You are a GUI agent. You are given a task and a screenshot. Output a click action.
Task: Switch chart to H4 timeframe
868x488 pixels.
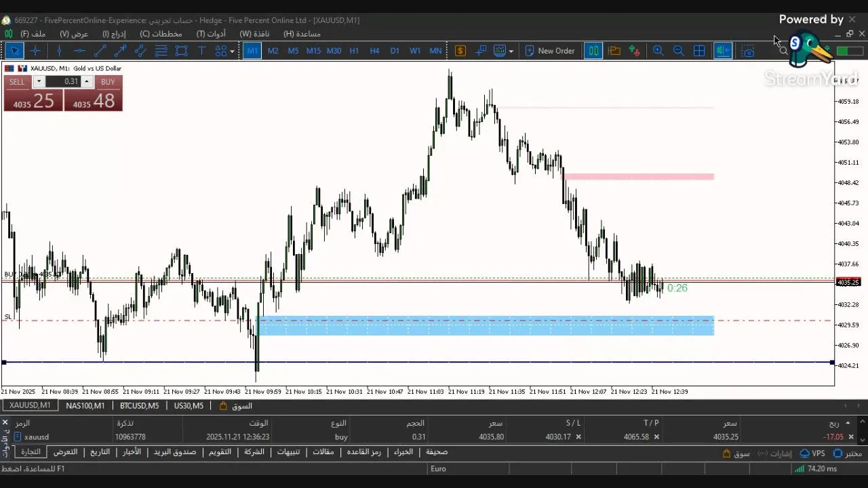coord(374,51)
